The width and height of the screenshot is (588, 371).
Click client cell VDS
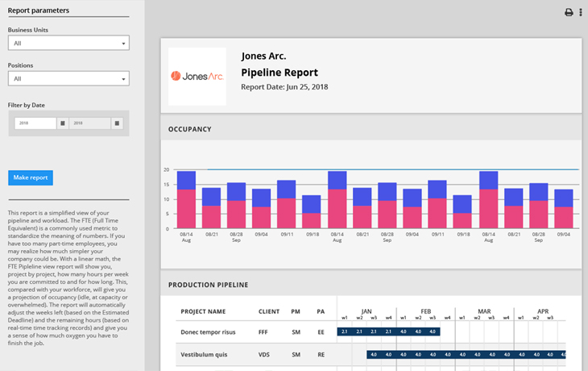tap(264, 355)
